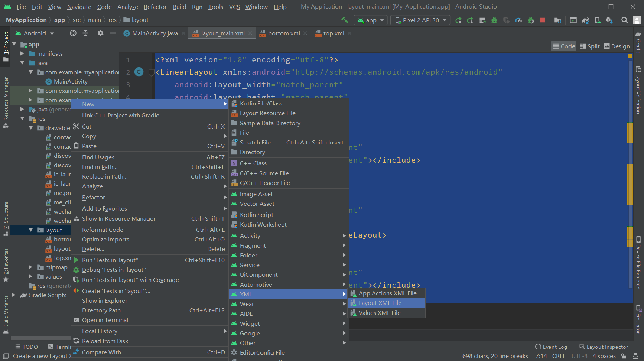
Task: Open the Emulator side panel
Action: 638,319
